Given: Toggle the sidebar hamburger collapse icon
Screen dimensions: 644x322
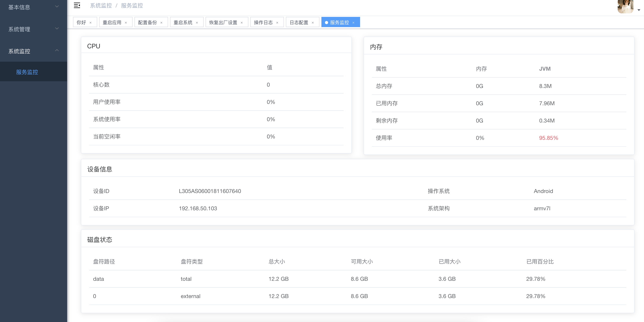Looking at the screenshot, I should click(x=77, y=5).
